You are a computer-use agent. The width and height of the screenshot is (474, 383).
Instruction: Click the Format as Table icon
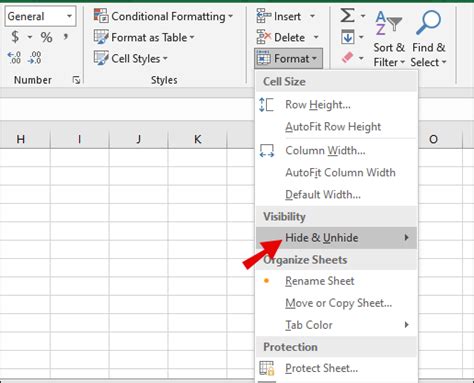101,37
